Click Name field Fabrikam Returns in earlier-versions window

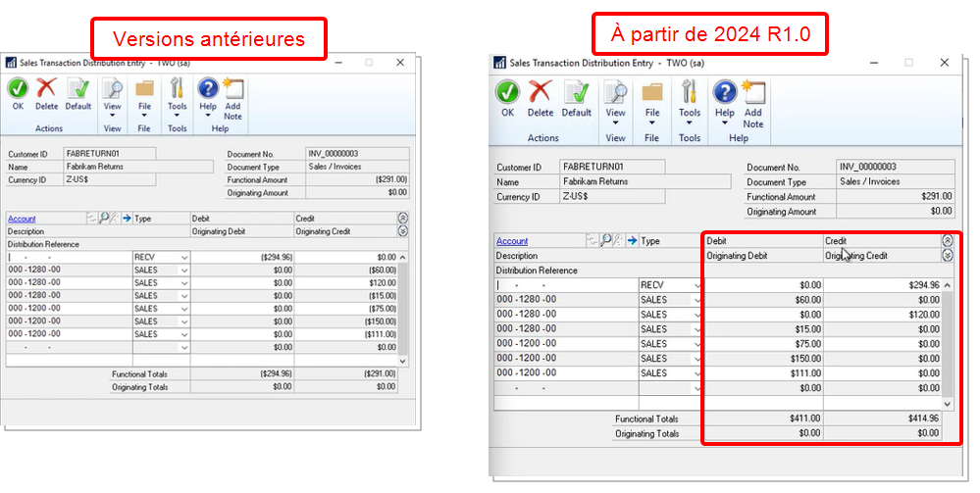(x=138, y=167)
